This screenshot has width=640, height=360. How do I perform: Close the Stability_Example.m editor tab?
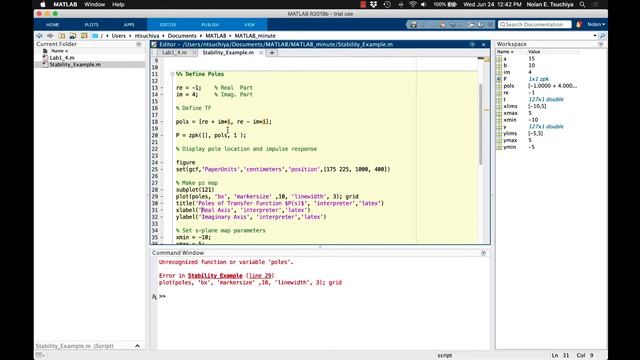coord(261,53)
